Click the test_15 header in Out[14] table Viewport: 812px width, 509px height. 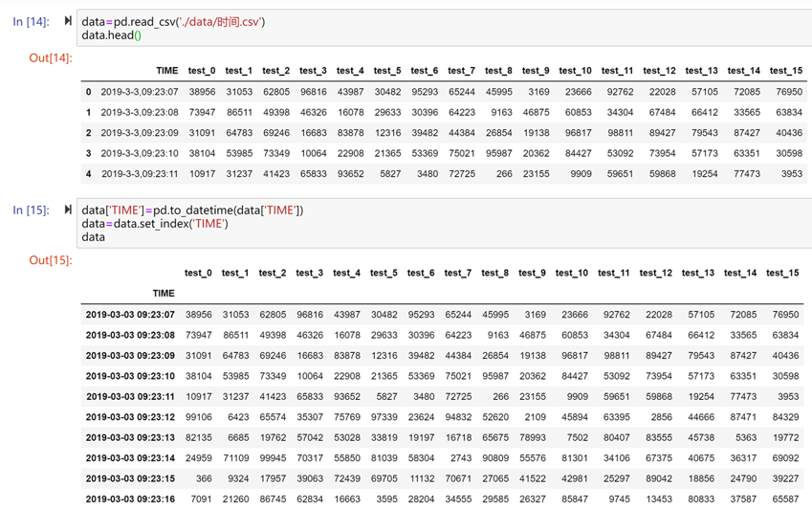click(785, 71)
